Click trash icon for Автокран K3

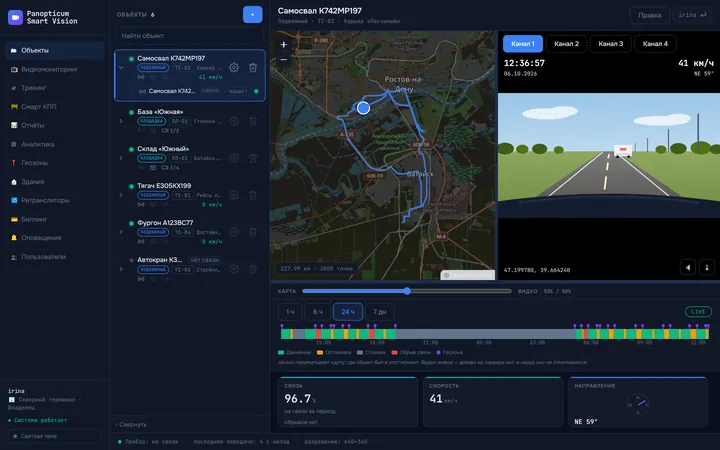253,269
